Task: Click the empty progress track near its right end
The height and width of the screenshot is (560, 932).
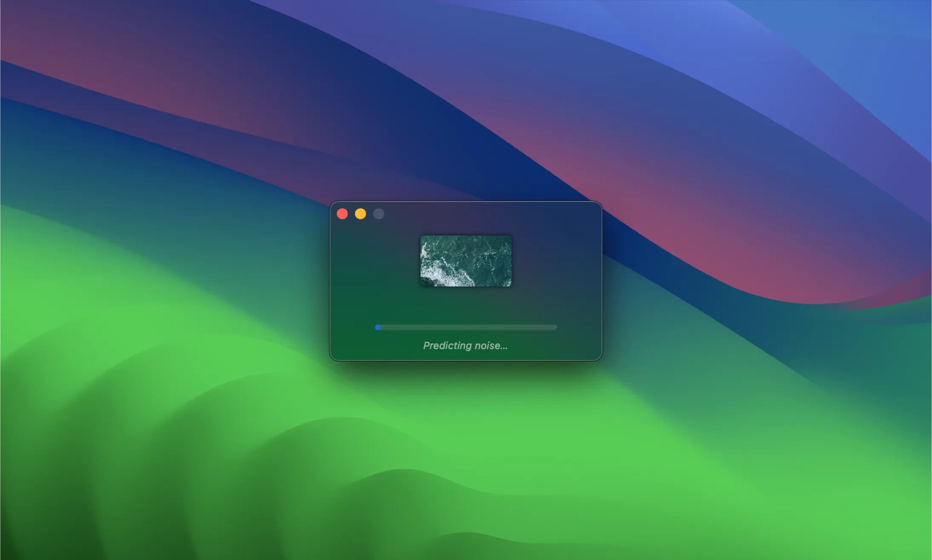Action: [540, 327]
